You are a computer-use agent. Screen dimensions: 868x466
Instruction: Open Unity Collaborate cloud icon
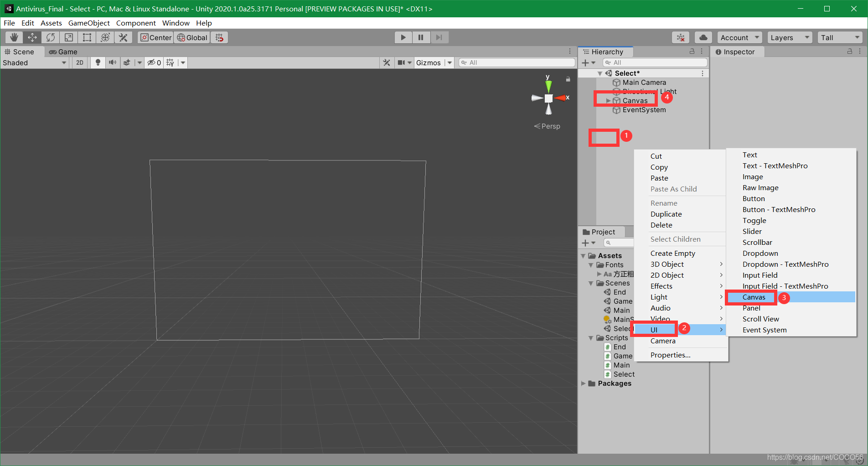(703, 37)
